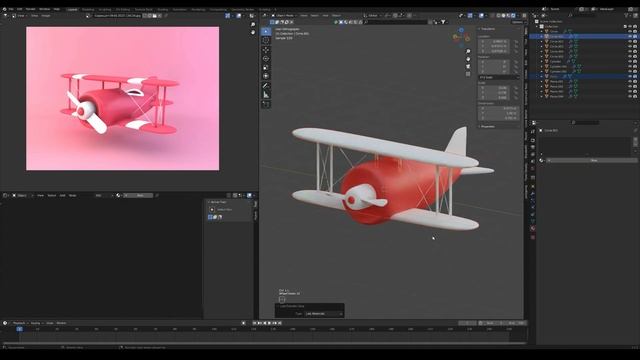Open Marker menu in timeline header
The image size is (640, 360).
tap(62, 323)
